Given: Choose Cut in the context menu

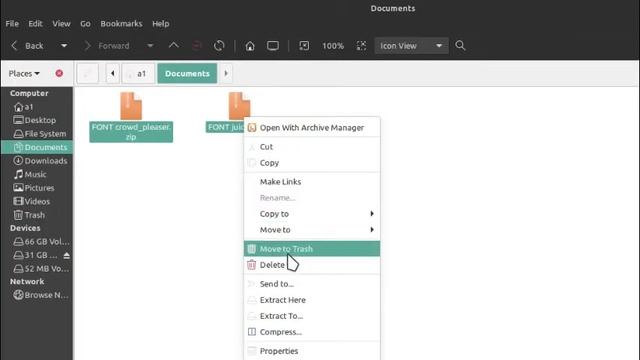Looking at the screenshot, I should click(312, 147).
